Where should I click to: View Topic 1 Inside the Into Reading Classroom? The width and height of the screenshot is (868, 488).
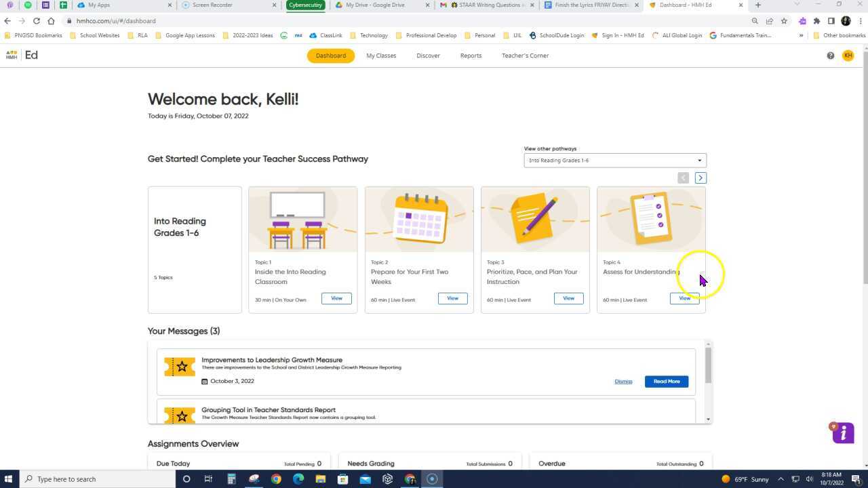(336, 298)
